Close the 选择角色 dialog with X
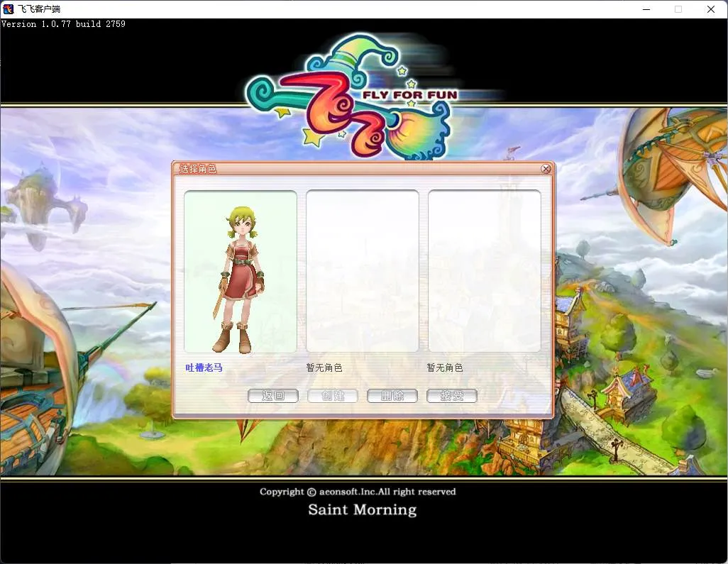 click(x=546, y=169)
